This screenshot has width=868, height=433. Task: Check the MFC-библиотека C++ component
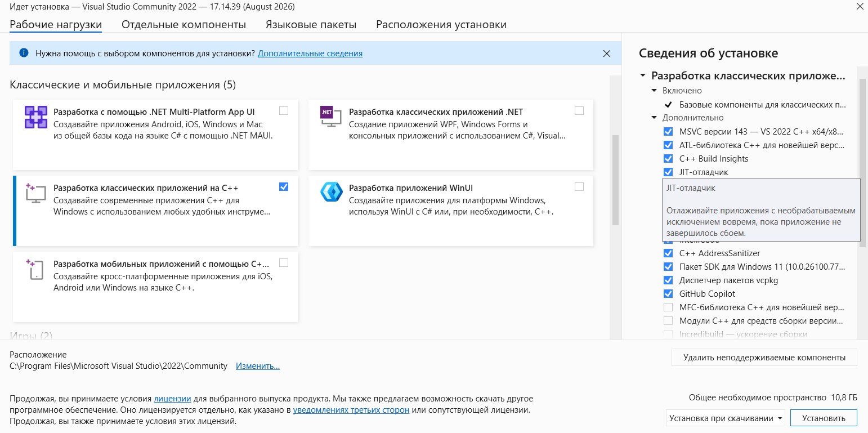[x=668, y=307]
